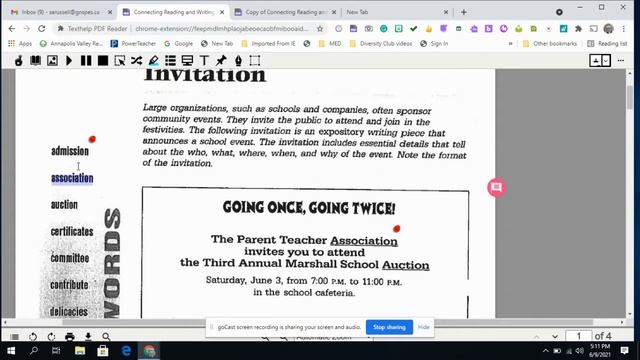Open the Apps bookmark shortcut
Viewport: 640px width, 360px height.
coord(20,43)
